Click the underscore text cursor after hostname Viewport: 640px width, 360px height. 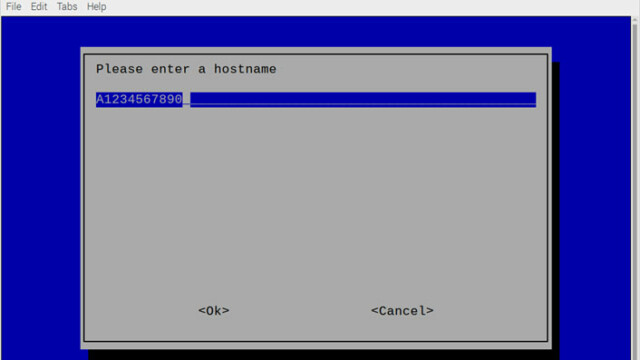[186, 104]
